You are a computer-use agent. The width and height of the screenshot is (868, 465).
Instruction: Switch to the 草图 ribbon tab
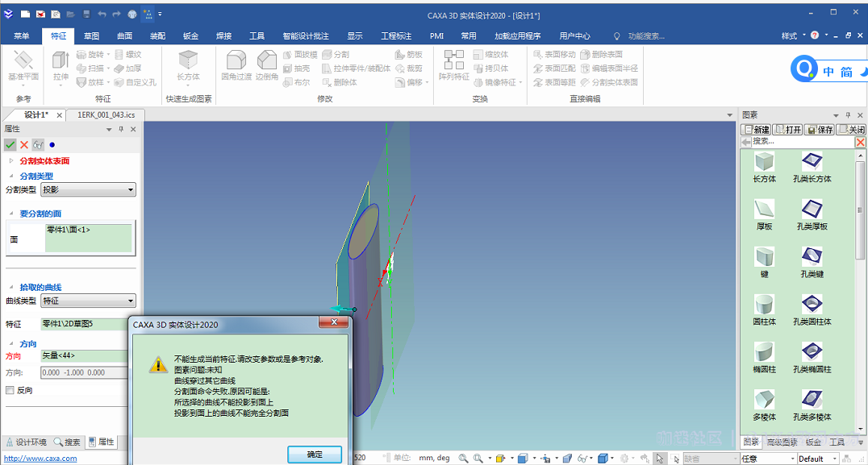[91, 36]
